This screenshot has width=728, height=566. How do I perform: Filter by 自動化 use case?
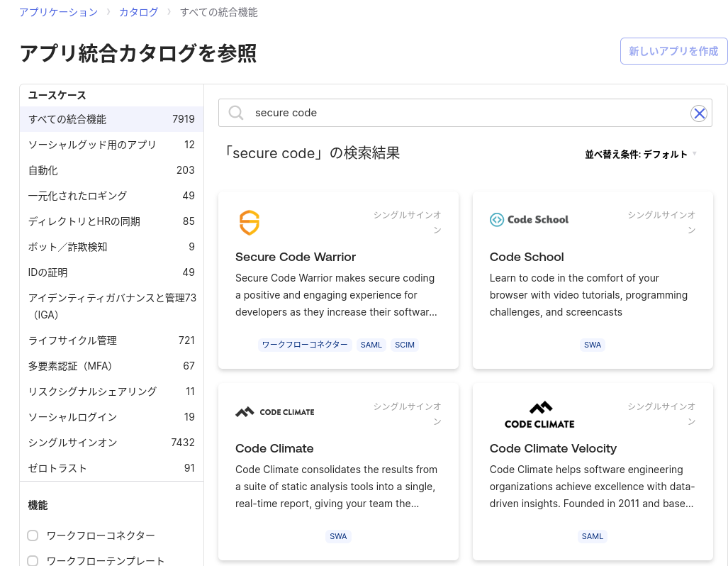[x=111, y=170]
